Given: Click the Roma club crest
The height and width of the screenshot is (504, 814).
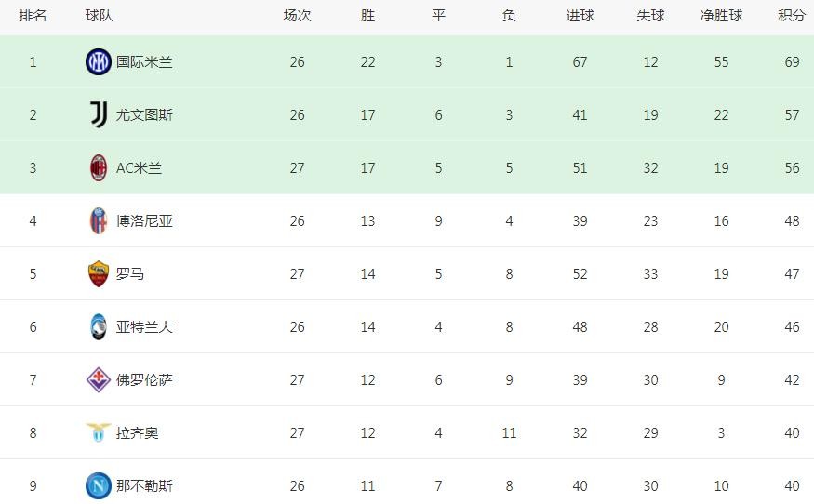Looking at the screenshot, I should (98, 274).
